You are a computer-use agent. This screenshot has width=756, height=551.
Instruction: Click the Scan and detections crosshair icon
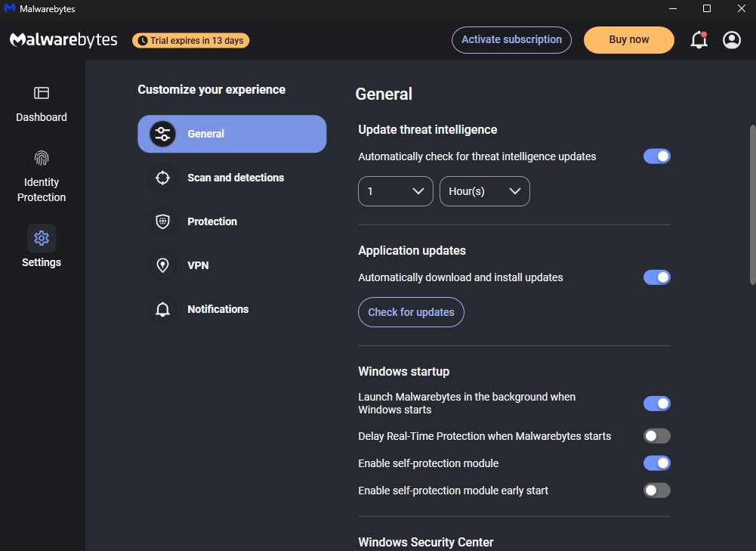click(x=162, y=178)
